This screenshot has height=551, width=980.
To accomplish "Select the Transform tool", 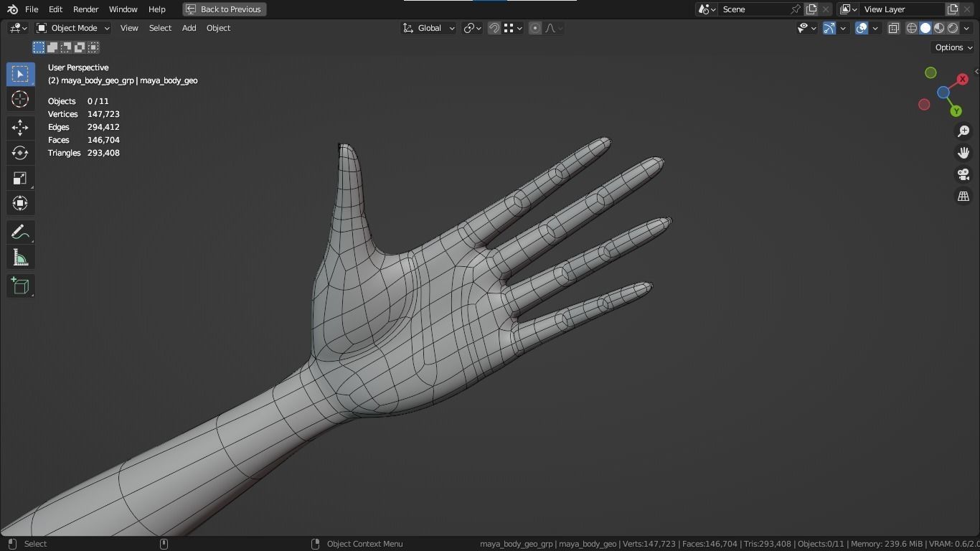I will 20,203.
